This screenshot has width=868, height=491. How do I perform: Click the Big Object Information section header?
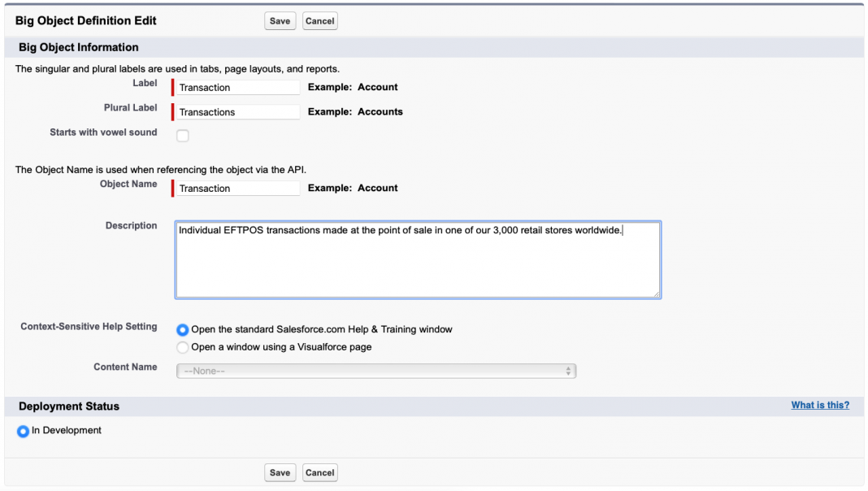point(79,47)
